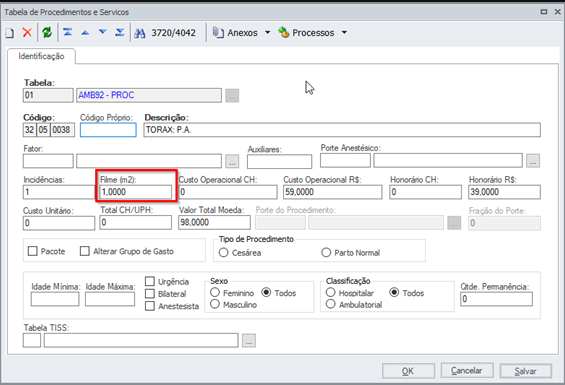Image resolution: width=565 pixels, height=385 pixels.
Task: Click the Total CH/UPH field
Action: pos(135,222)
